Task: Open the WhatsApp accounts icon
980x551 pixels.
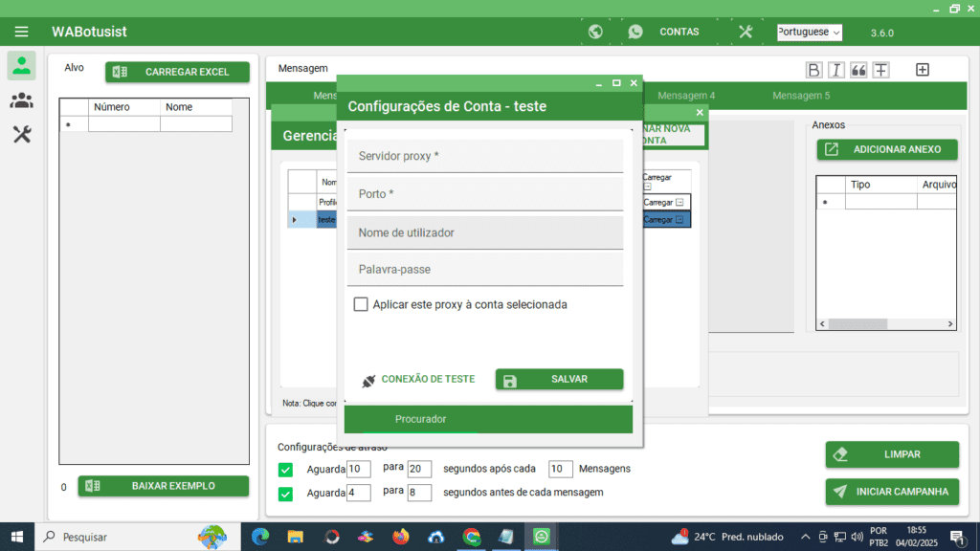Action: (x=635, y=32)
